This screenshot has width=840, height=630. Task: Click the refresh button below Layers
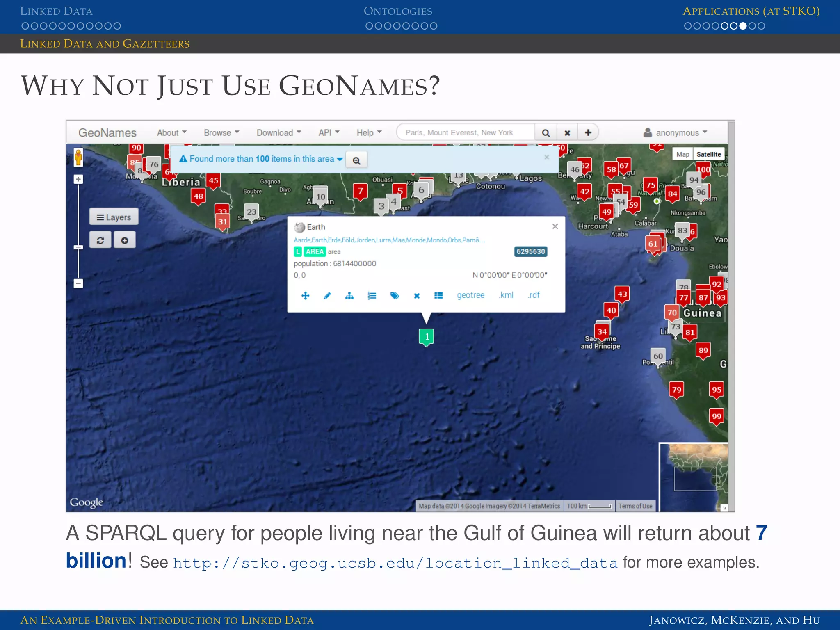100,240
